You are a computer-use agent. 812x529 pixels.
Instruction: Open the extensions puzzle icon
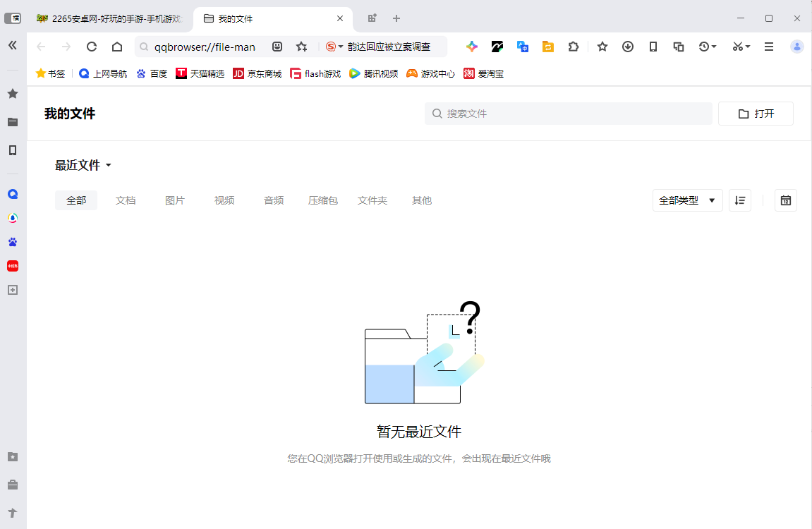click(x=574, y=47)
